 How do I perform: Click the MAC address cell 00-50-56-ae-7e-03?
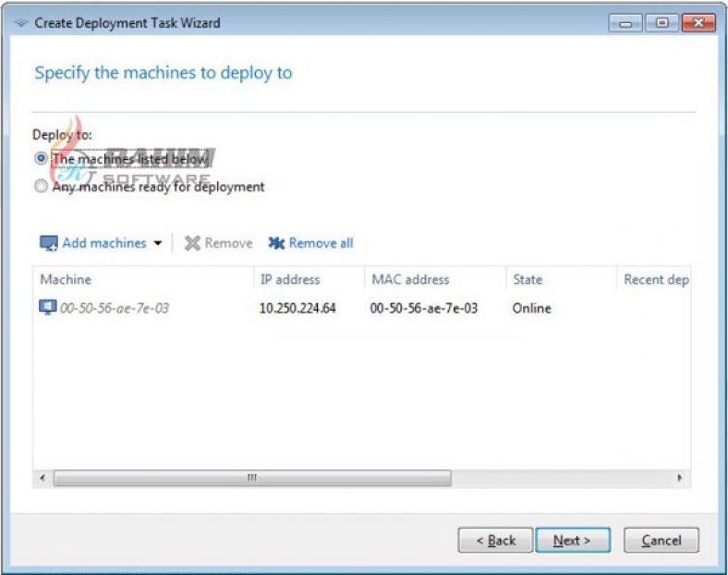[423, 308]
